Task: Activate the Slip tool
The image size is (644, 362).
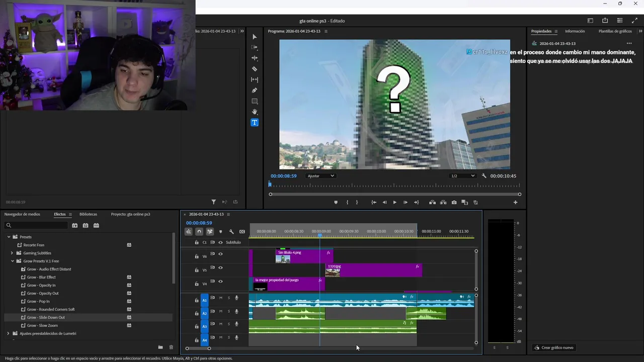Action: (255, 79)
